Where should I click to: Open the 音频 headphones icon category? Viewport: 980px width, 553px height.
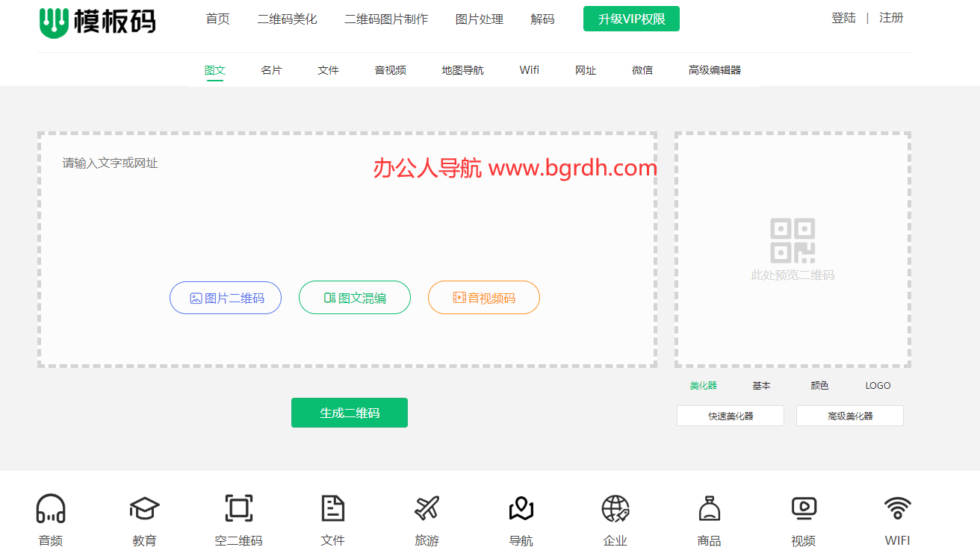(51, 509)
